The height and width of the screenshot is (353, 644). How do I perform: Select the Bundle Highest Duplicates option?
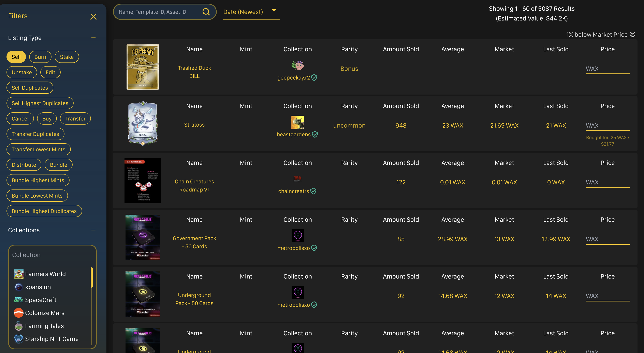pos(44,211)
